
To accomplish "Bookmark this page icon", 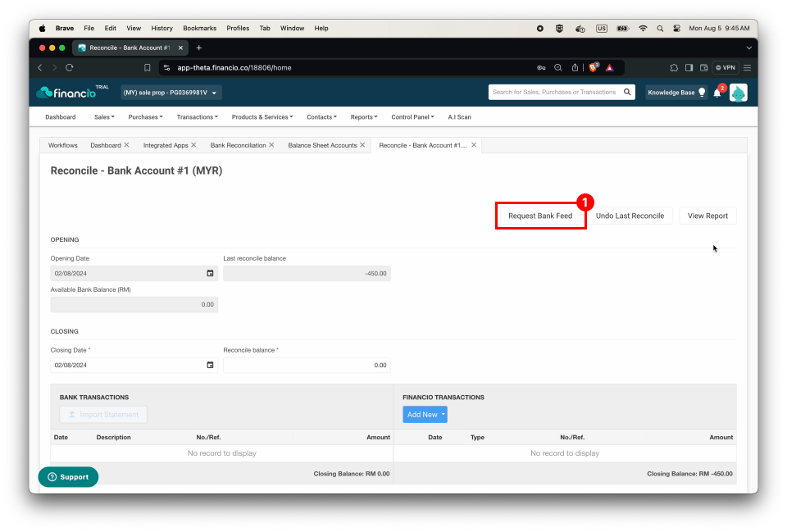I will click(147, 68).
